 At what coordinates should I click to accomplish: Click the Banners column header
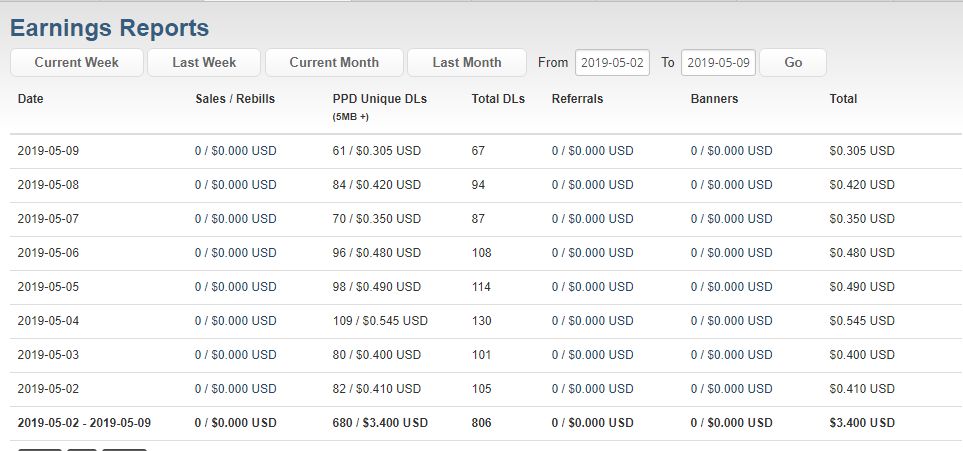click(x=714, y=99)
